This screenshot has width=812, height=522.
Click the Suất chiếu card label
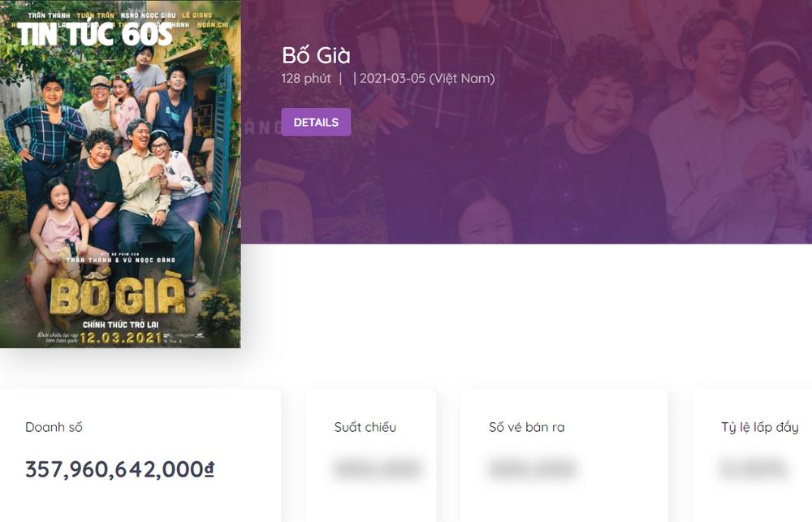(x=365, y=427)
